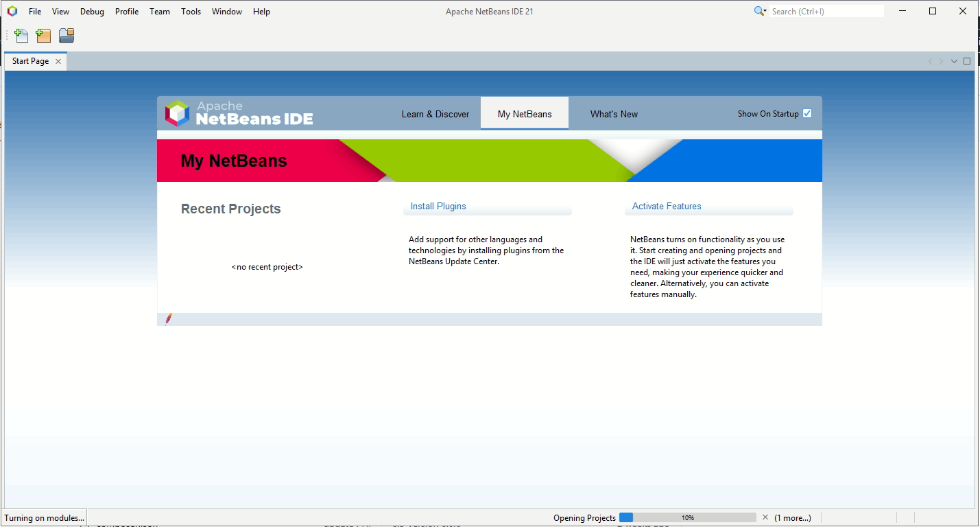The width and height of the screenshot is (980, 527).
Task: Maximize the editor window pane
Action: click(x=967, y=61)
